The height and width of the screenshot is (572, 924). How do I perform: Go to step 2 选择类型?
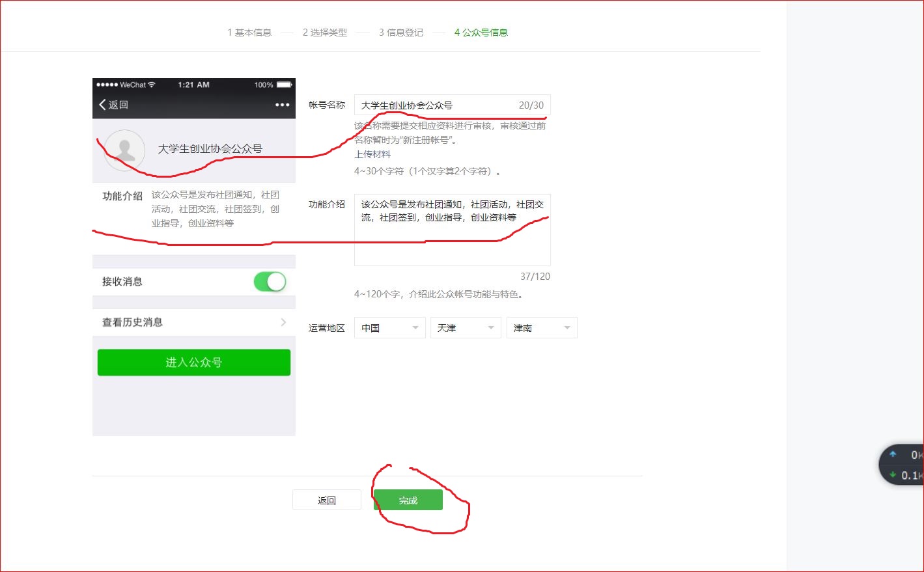[x=325, y=33]
